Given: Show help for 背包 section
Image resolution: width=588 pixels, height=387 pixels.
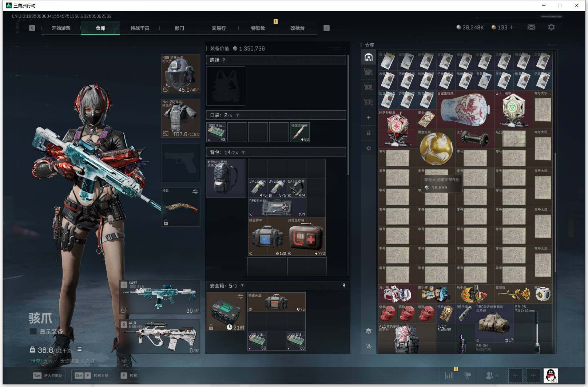Looking at the screenshot, I should click(x=243, y=153).
